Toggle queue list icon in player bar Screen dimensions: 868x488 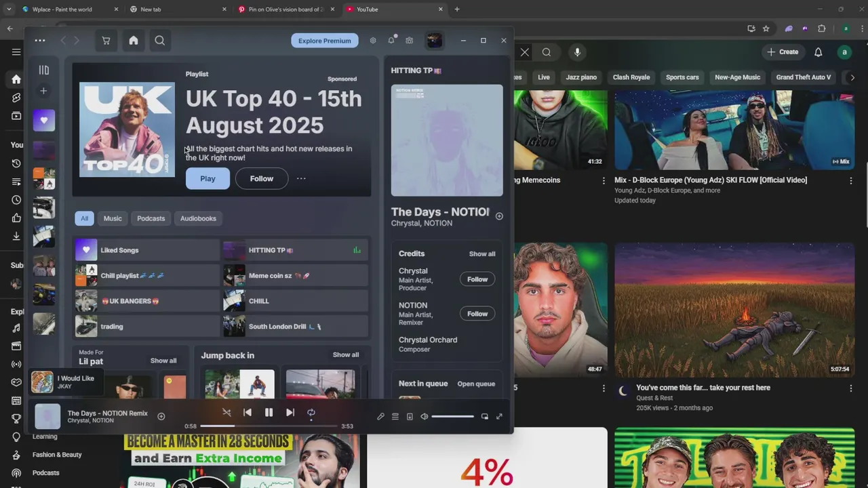pyautogui.click(x=395, y=416)
